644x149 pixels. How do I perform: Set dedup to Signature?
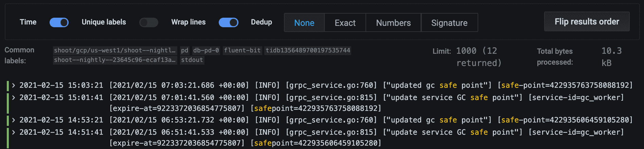[449, 23]
